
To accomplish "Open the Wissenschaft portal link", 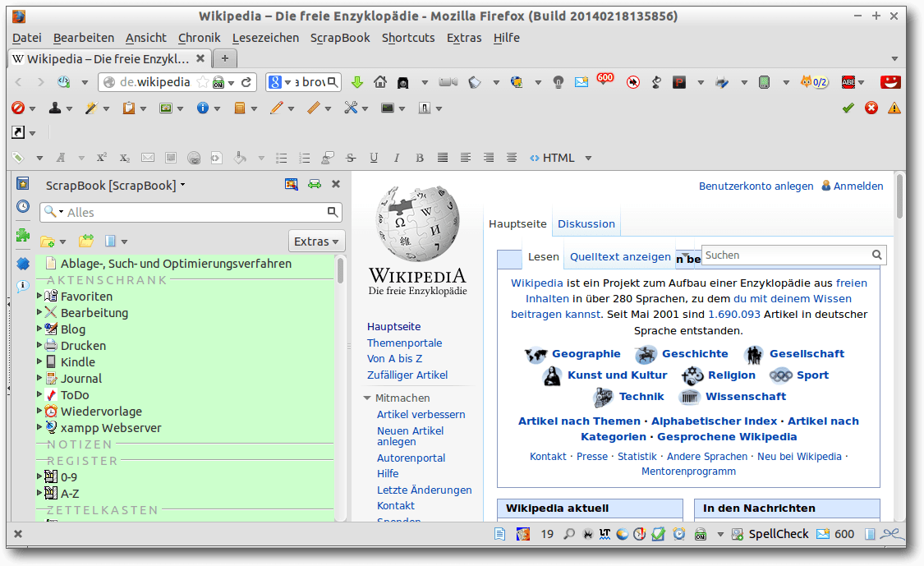I will pyautogui.click(x=746, y=396).
